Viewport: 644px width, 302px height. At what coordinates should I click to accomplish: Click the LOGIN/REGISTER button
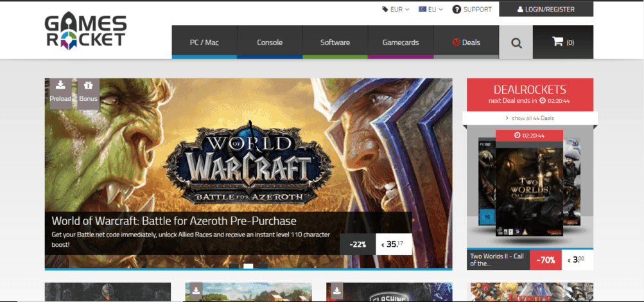click(546, 9)
